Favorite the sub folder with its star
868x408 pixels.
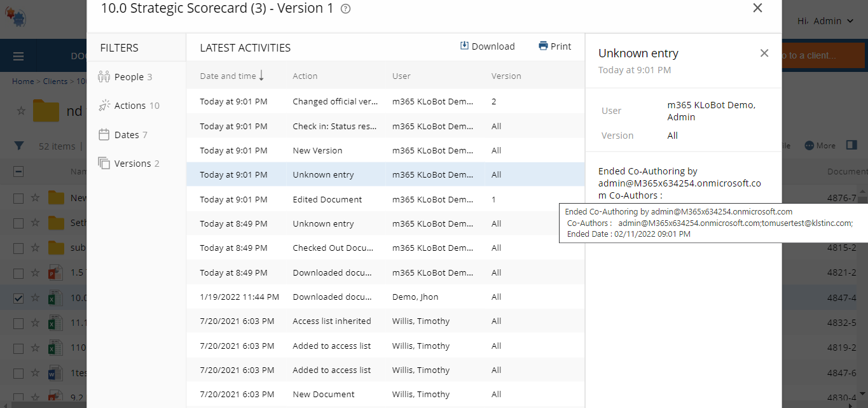pyautogui.click(x=36, y=248)
